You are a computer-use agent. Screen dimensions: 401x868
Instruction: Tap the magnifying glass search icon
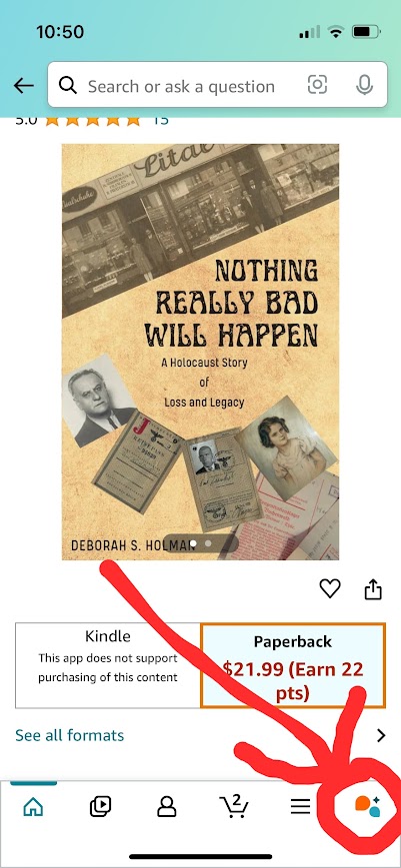(x=68, y=86)
